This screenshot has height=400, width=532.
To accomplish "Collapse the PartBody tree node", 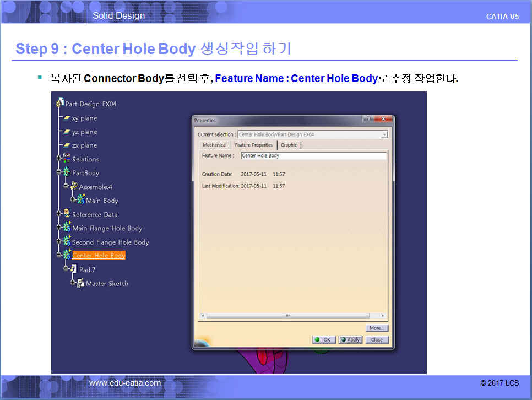I will coord(59,173).
